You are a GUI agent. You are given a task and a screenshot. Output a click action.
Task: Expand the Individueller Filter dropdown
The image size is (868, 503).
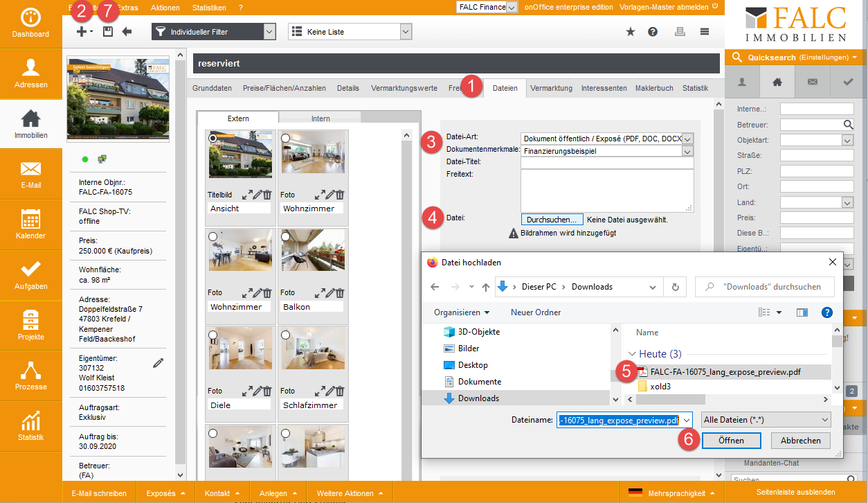(x=270, y=32)
